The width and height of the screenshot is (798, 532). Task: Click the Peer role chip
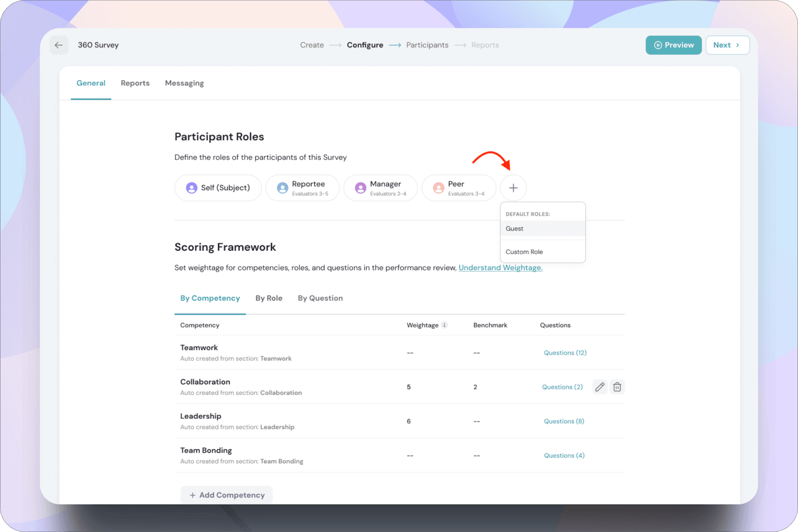coord(458,188)
